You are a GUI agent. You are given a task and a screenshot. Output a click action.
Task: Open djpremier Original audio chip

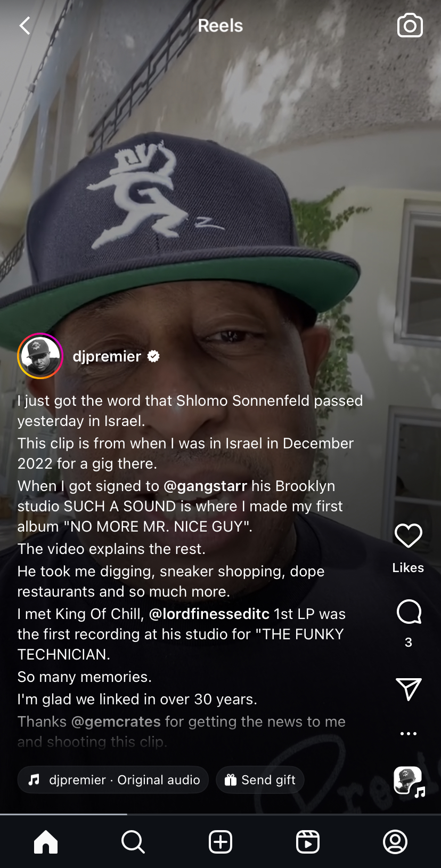coord(113,780)
